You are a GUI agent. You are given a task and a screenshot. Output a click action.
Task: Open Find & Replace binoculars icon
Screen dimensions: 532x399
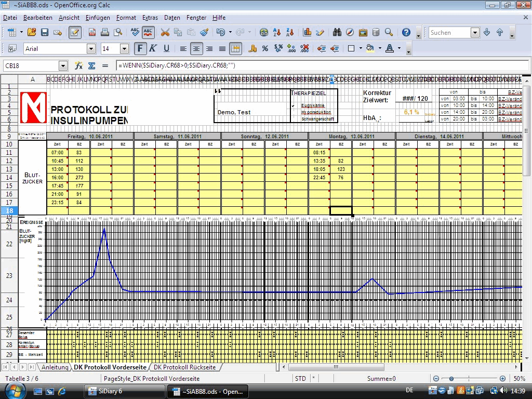coord(337,32)
